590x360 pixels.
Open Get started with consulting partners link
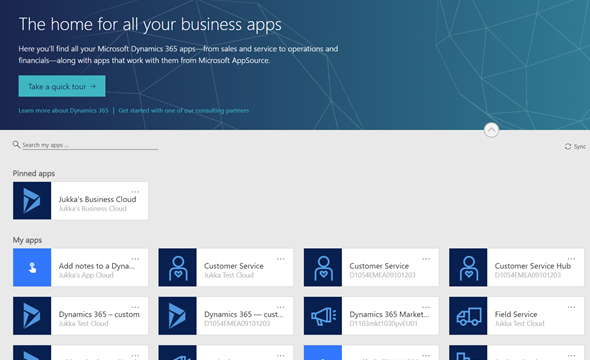click(x=184, y=111)
